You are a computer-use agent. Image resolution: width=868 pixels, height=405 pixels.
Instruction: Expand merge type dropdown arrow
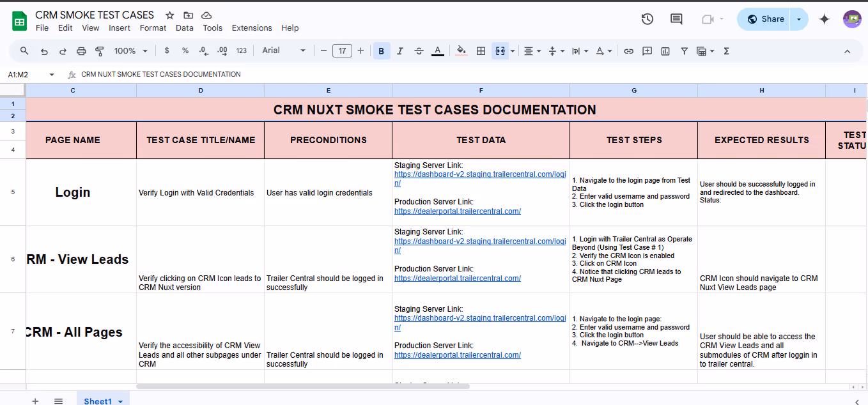pos(513,51)
